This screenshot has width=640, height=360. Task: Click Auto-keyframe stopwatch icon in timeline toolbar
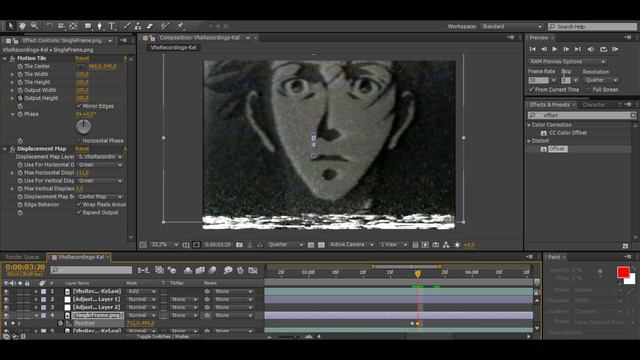click(240, 270)
